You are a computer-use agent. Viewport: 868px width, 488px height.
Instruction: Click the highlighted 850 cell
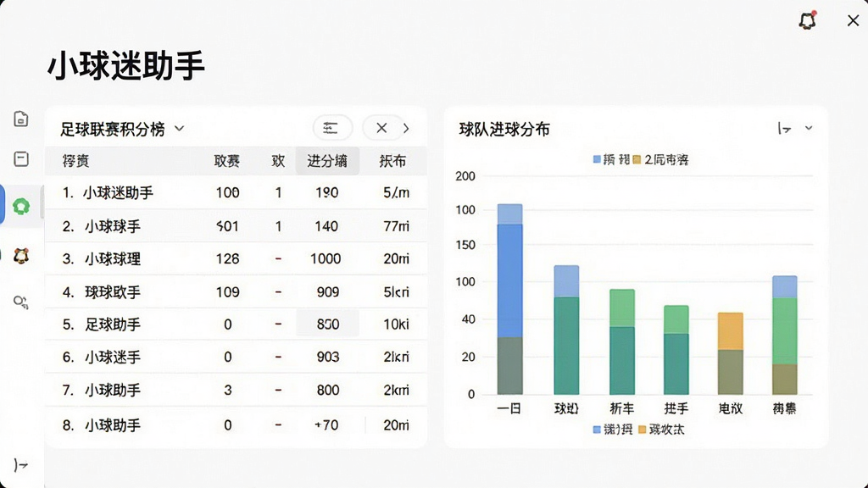pos(328,324)
